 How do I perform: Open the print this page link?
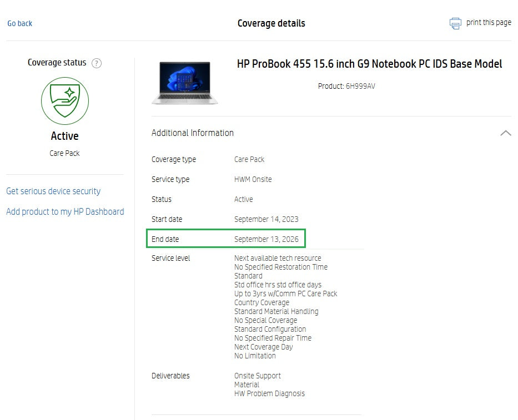coord(489,22)
